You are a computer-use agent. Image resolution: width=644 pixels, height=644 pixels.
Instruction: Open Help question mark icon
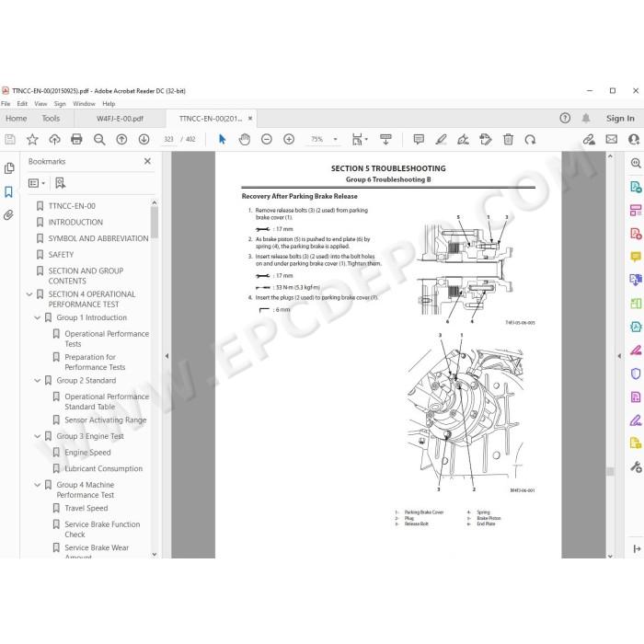tap(565, 119)
